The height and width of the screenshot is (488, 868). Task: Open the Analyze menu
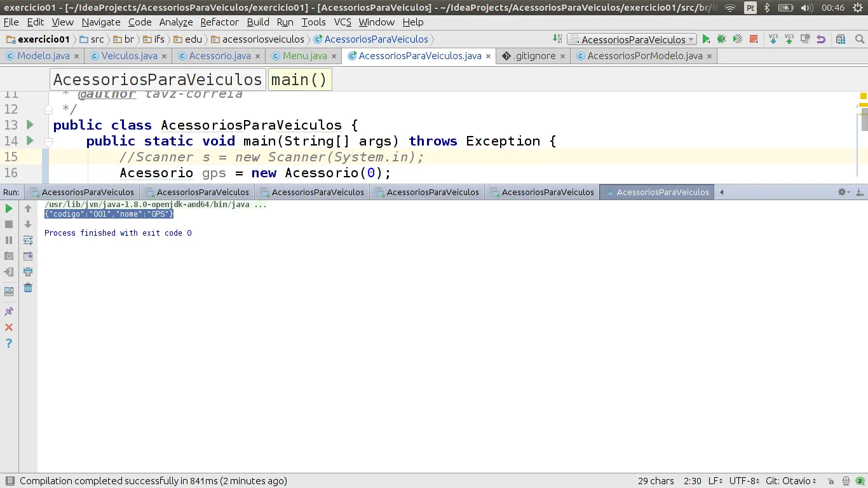click(176, 22)
